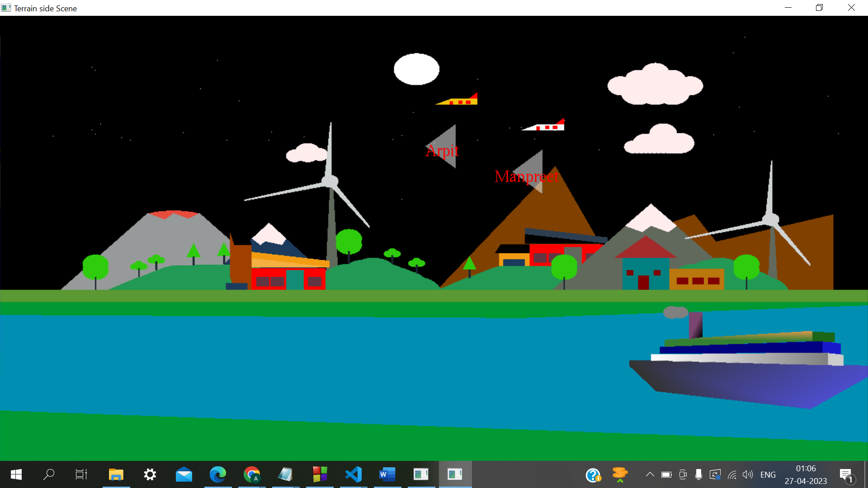Open the Mail app
The width and height of the screenshot is (868, 488).
(184, 474)
